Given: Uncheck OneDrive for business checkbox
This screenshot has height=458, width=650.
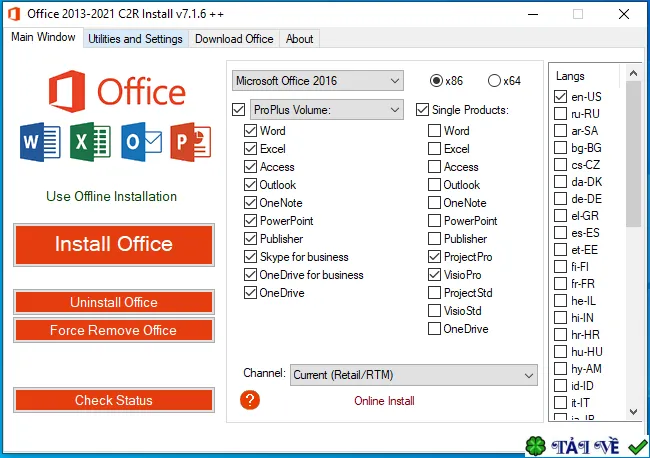Looking at the screenshot, I should click(x=250, y=275).
